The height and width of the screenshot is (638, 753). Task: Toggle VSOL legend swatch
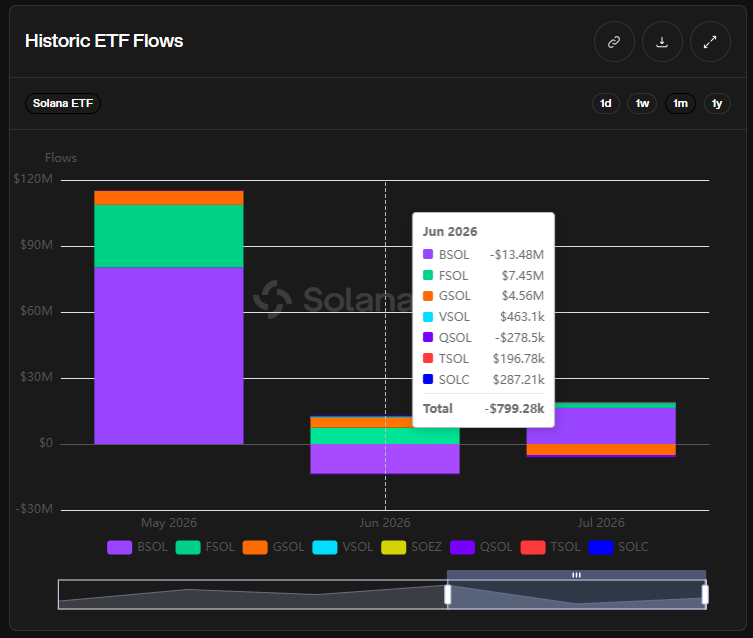pyautogui.click(x=325, y=547)
